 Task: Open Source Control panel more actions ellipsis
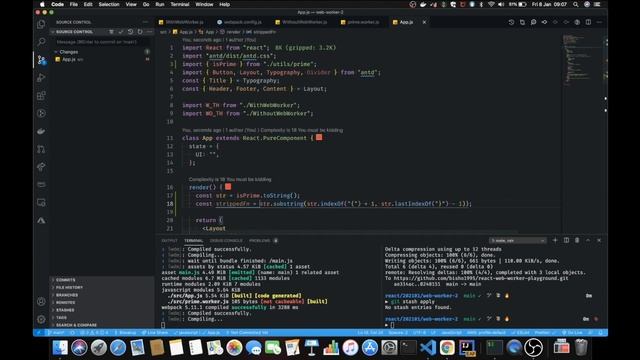149,32
